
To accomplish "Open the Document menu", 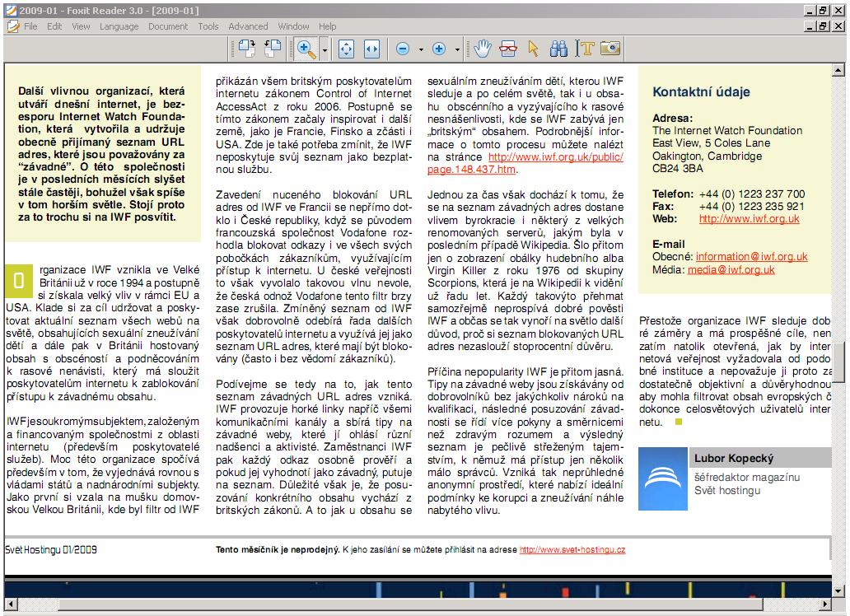I will coord(168,26).
